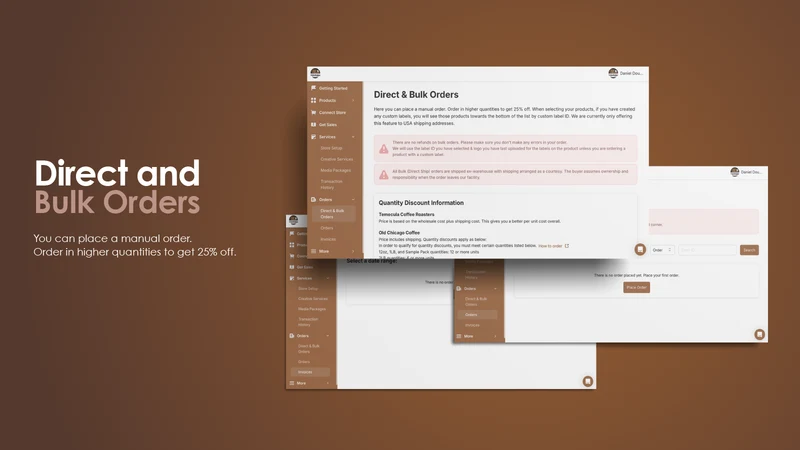The image size is (800, 450).
Task: Click the order ID search input field
Action: [707, 250]
